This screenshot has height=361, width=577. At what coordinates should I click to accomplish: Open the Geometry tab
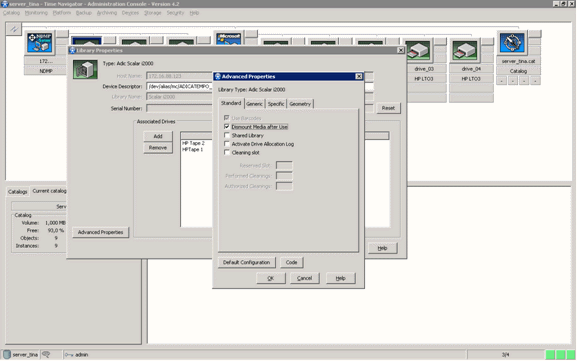click(x=300, y=104)
